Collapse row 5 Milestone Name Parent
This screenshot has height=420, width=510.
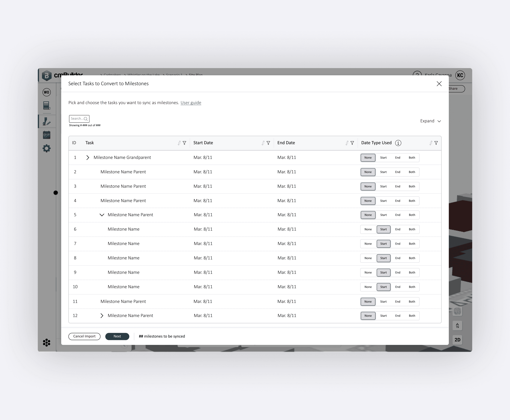[102, 215]
